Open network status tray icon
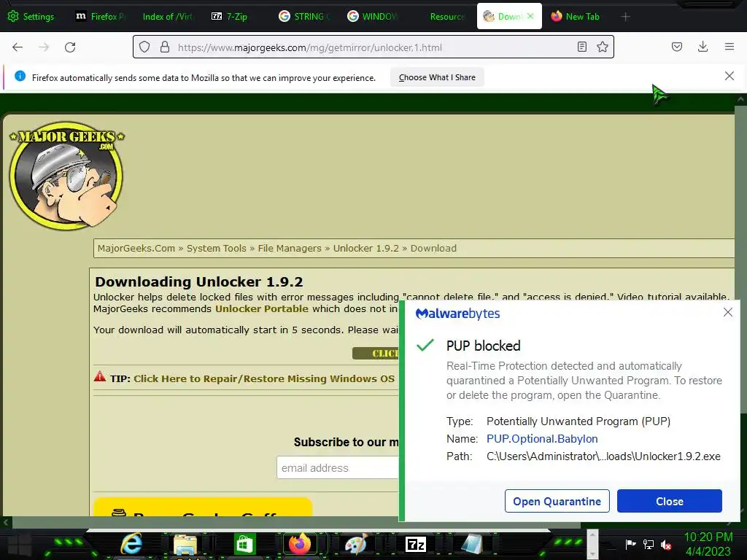Viewport: 747px width, 560px height. (x=648, y=544)
